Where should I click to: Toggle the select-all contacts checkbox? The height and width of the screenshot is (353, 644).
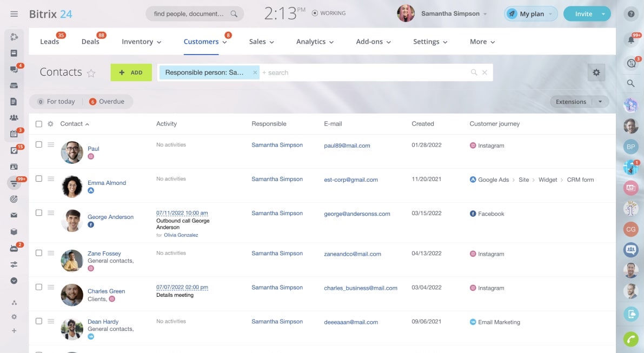point(39,124)
